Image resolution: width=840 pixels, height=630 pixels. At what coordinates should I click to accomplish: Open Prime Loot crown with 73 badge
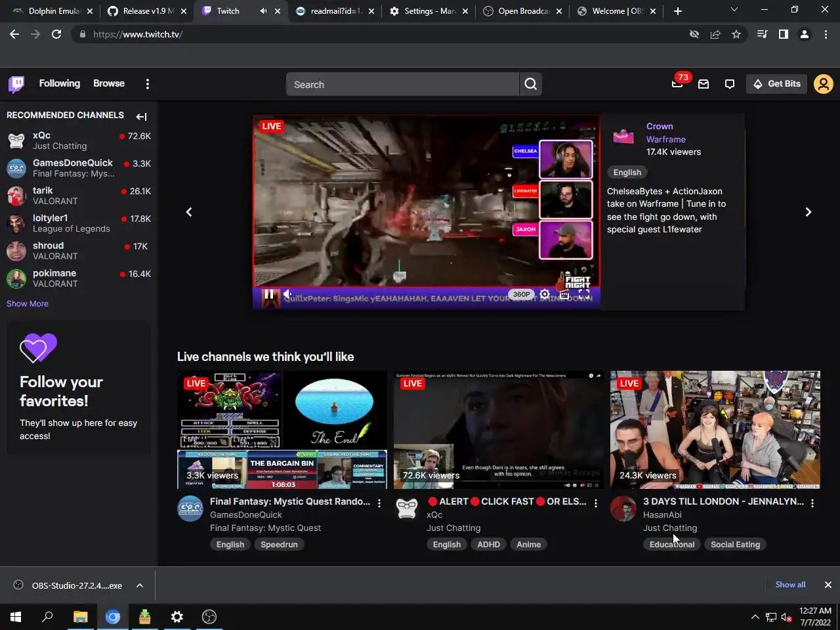[677, 84]
